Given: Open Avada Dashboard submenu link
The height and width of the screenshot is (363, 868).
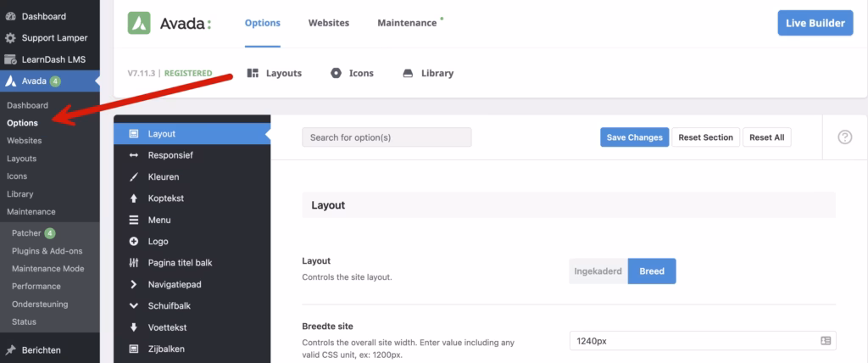Looking at the screenshot, I should click(27, 105).
